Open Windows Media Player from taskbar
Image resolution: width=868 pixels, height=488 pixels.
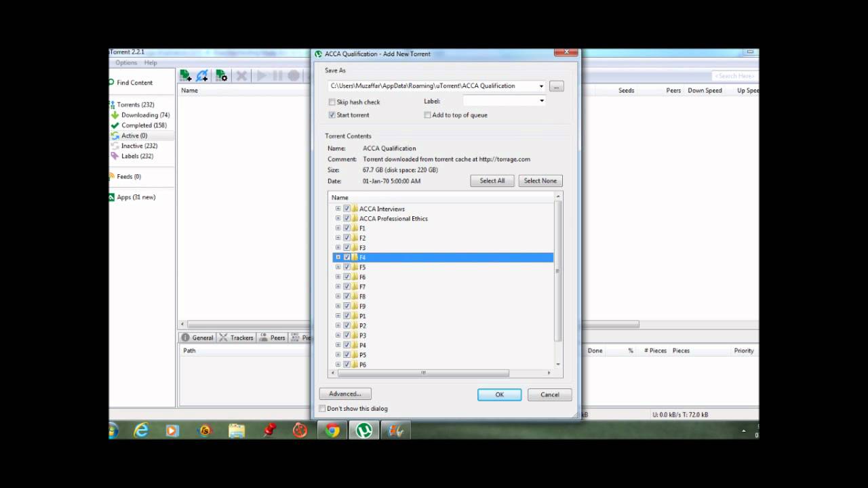172,430
